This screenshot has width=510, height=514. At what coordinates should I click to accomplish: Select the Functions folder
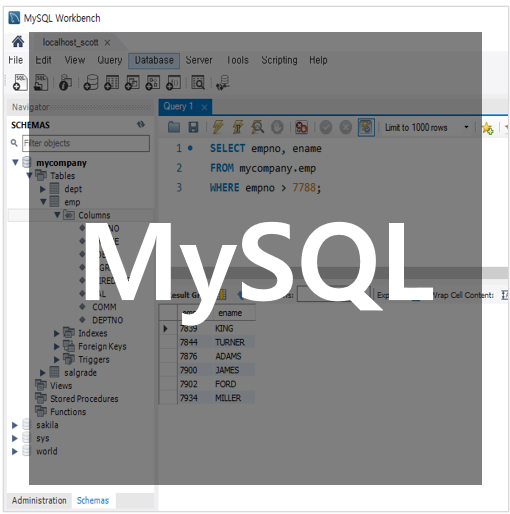[68, 412]
